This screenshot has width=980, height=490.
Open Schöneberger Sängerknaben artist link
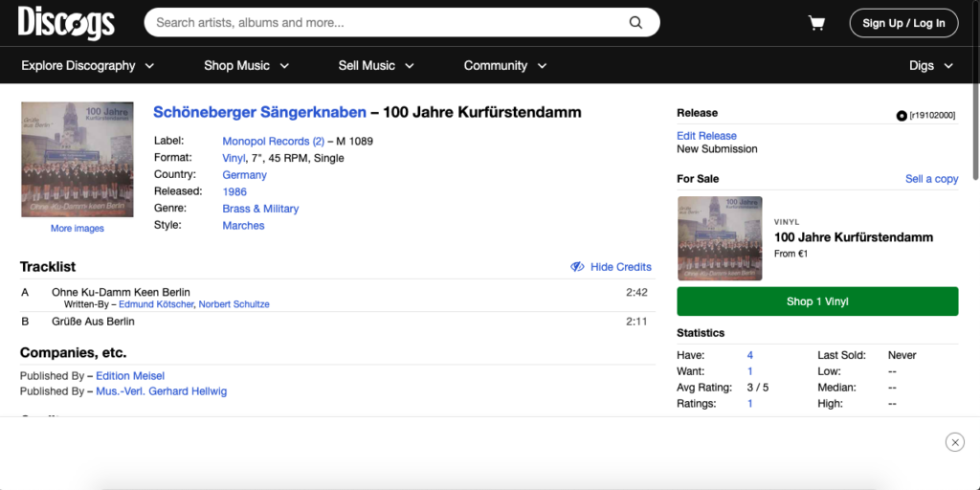tap(259, 113)
